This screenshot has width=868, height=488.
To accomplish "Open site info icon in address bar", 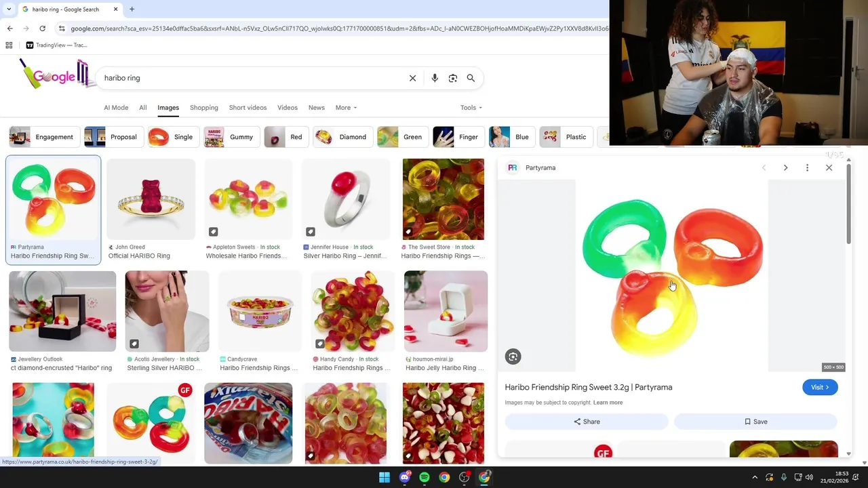I will (x=62, y=28).
